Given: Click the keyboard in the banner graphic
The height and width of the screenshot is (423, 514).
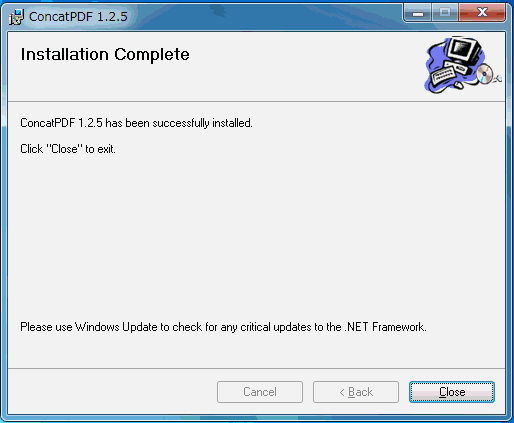Looking at the screenshot, I should pyautogui.click(x=443, y=75).
